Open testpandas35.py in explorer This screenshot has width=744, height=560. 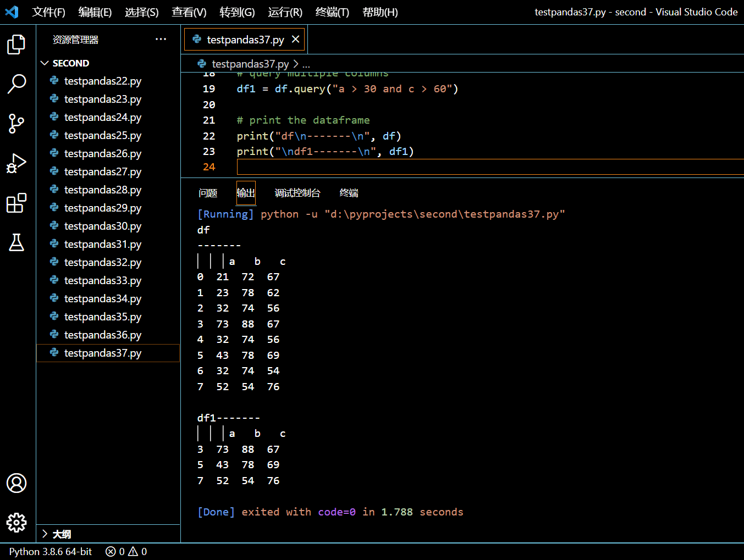pyautogui.click(x=108, y=317)
